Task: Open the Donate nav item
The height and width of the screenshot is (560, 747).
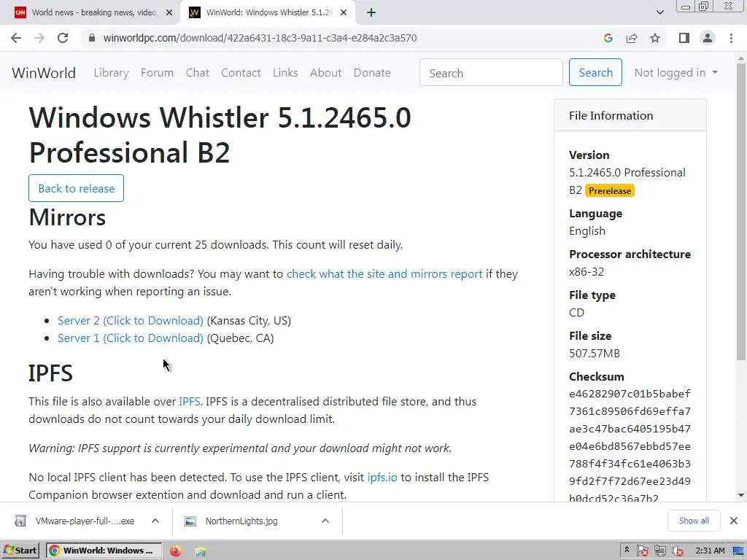Action: coord(372,73)
